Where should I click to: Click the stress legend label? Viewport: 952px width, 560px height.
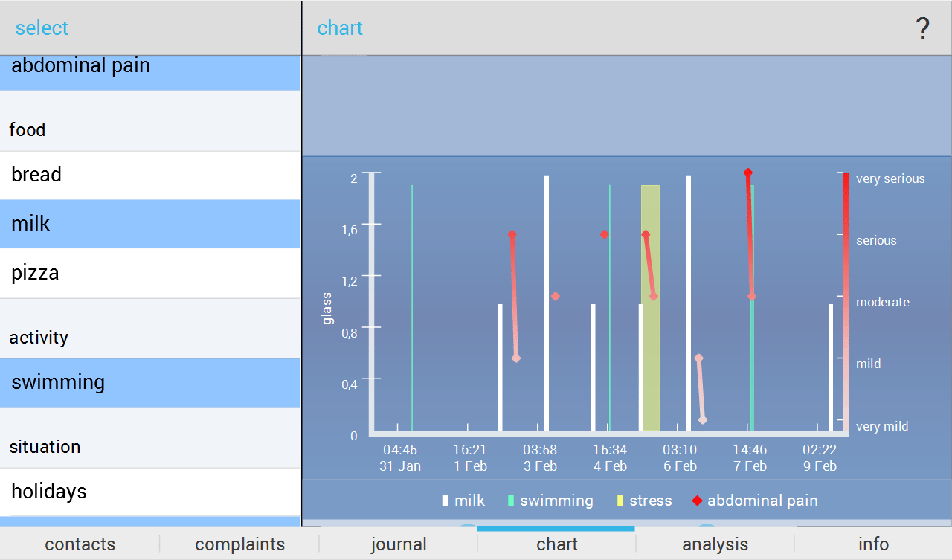pos(651,501)
